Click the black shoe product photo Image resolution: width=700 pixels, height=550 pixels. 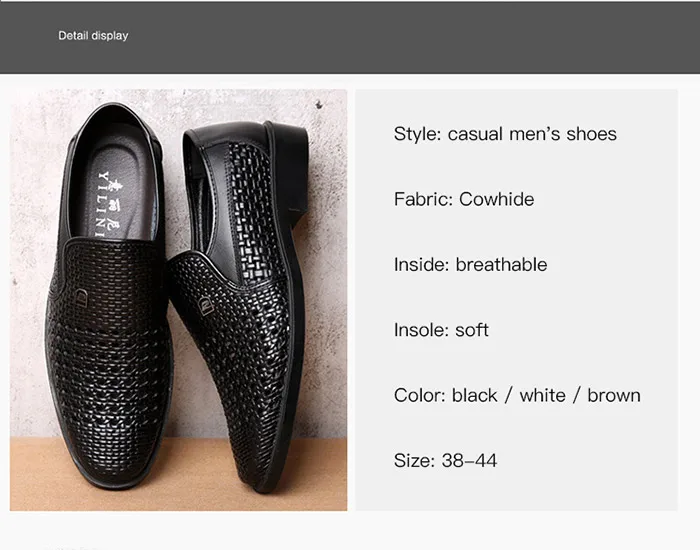pyautogui.click(x=178, y=300)
